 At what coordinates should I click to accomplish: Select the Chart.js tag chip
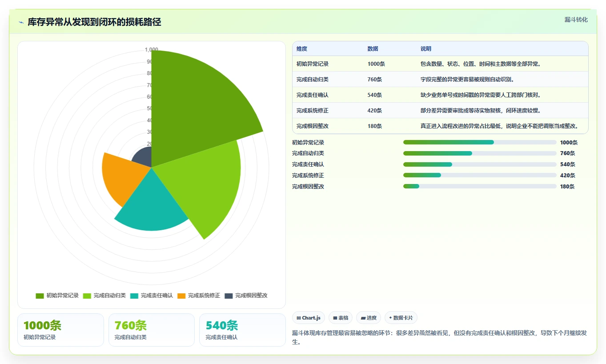pyautogui.click(x=309, y=318)
